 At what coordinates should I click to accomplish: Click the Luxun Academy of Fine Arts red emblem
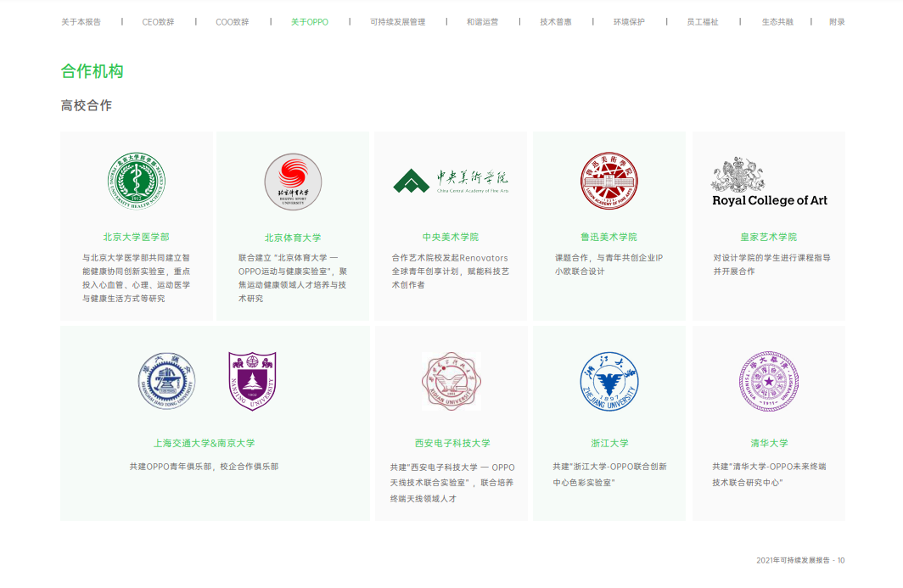(x=609, y=181)
